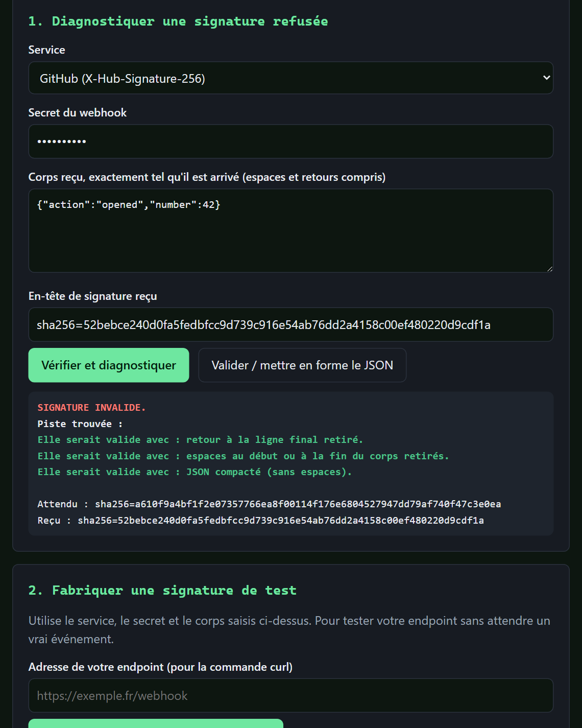Click hint 'retour à la ligne final retiré'
The height and width of the screenshot is (728, 582).
[200, 439]
